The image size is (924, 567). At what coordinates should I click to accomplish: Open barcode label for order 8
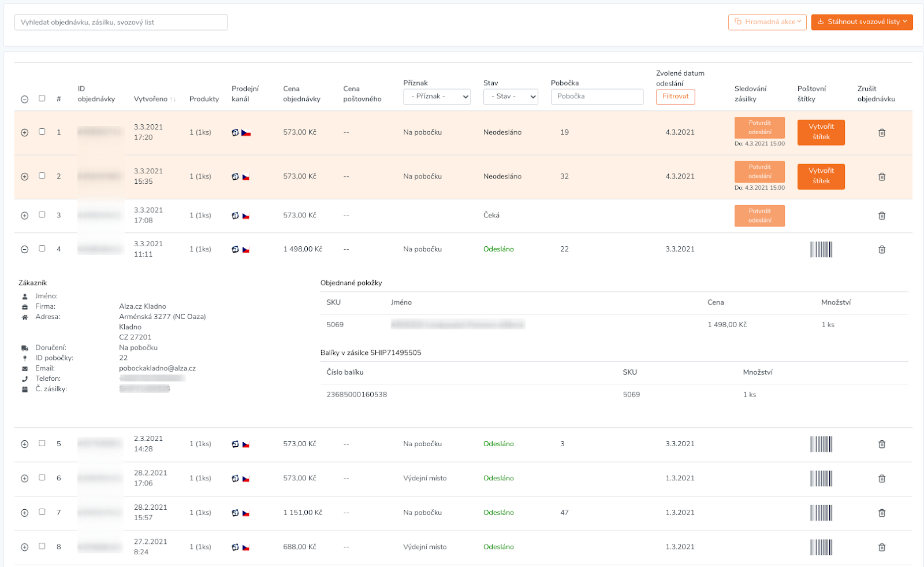(x=821, y=547)
